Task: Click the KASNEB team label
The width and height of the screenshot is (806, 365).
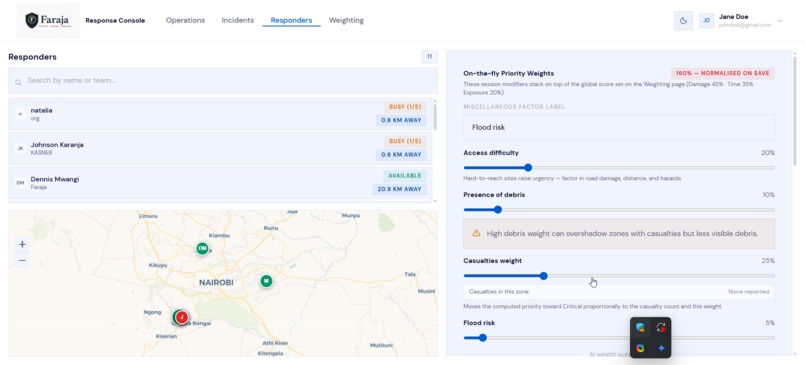Action: 42,153
